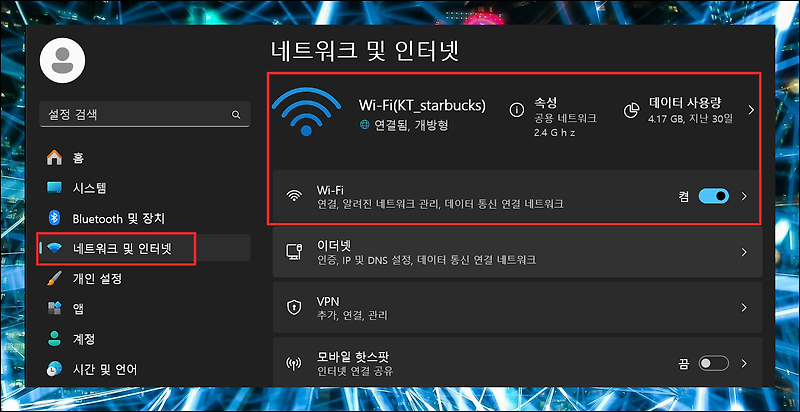Expand the VPN row chevron
800x412 pixels.
(744, 307)
